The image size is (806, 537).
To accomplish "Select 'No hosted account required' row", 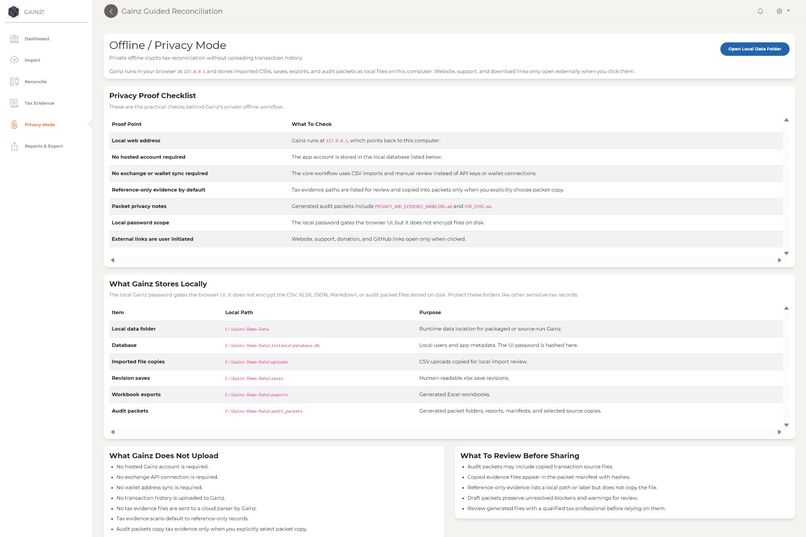I will pyautogui.click(x=446, y=157).
